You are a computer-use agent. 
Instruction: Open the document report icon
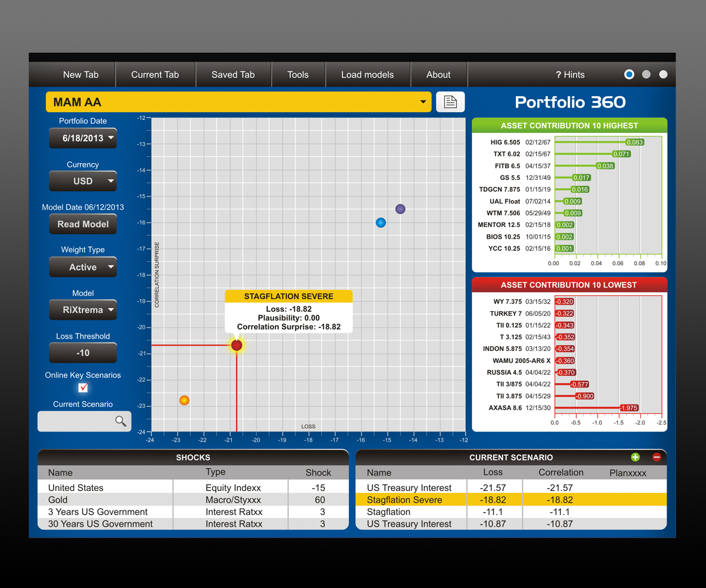(450, 102)
